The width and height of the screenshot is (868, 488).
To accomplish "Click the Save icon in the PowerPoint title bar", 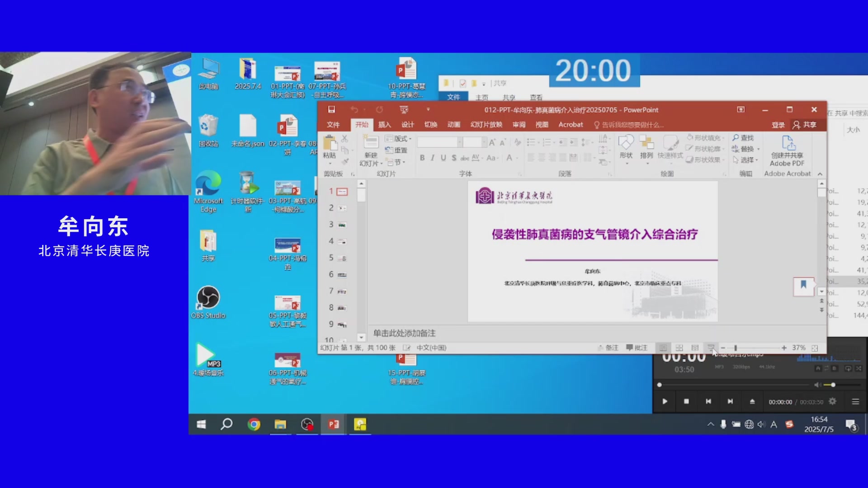I will [x=331, y=109].
